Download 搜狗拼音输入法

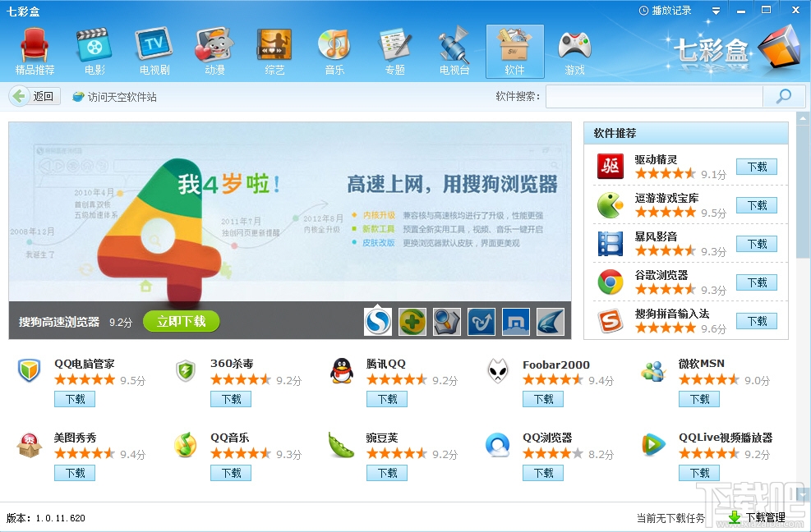(757, 320)
